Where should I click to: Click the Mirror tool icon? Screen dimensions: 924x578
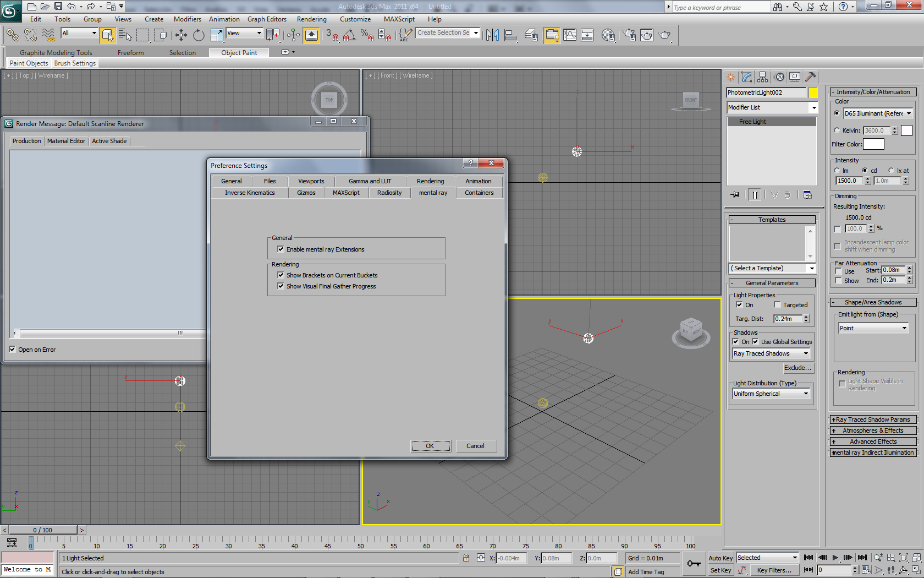click(x=493, y=35)
